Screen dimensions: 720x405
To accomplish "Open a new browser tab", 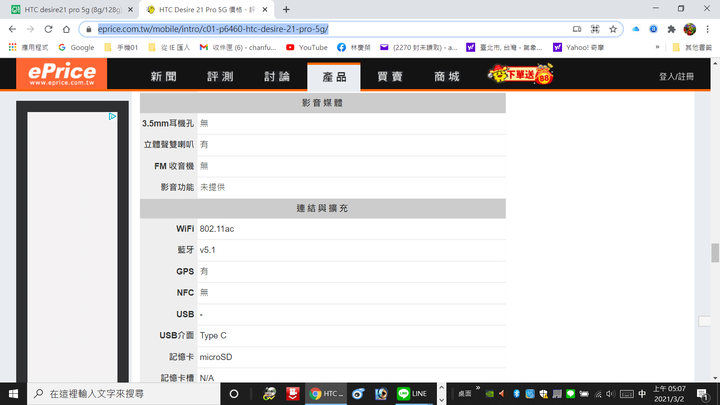I will [286, 9].
